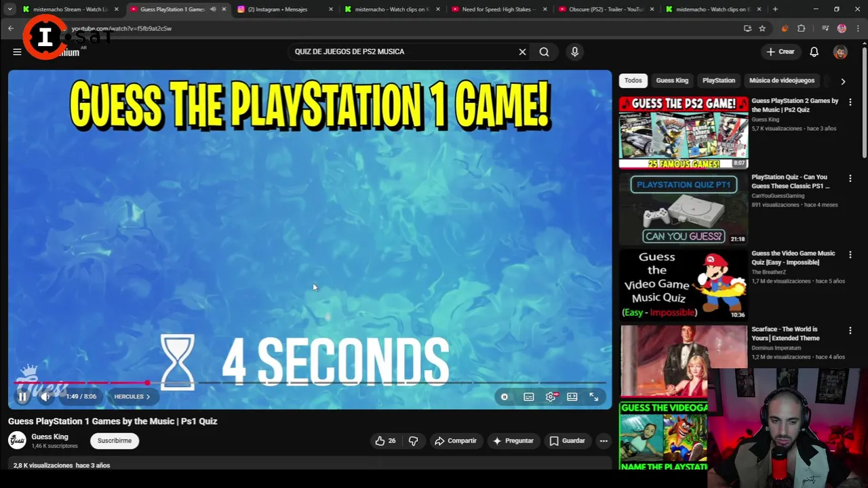Open Guess King channel name link

50,437
